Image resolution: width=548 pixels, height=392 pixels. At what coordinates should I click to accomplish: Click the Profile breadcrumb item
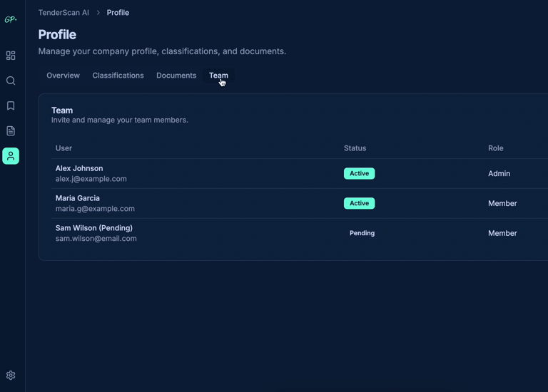click(x=118, y=13)
